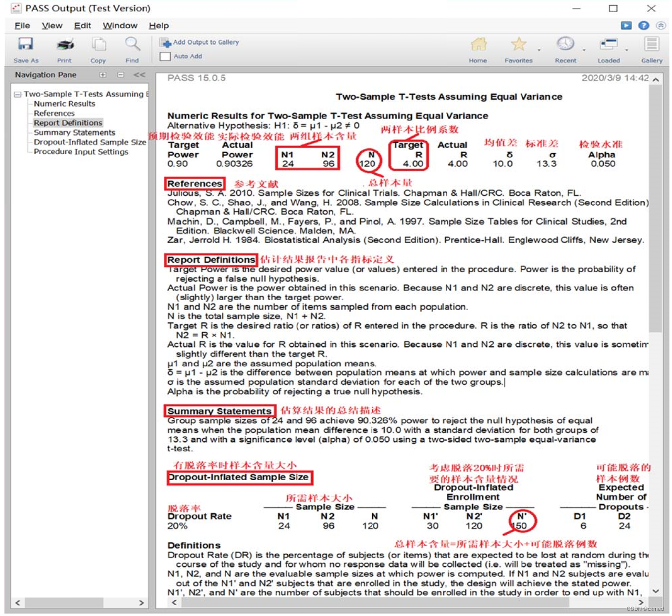Open the Gallery icon
This screenshot has height=616, width=672.
click(x=652, y=44)
